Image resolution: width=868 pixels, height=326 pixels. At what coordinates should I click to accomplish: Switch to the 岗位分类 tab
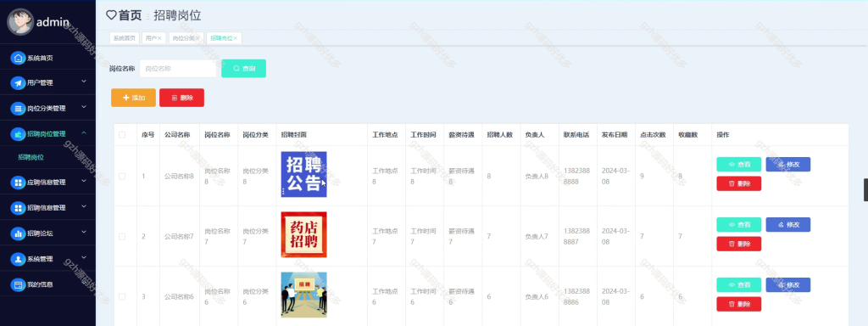[186, 38]
